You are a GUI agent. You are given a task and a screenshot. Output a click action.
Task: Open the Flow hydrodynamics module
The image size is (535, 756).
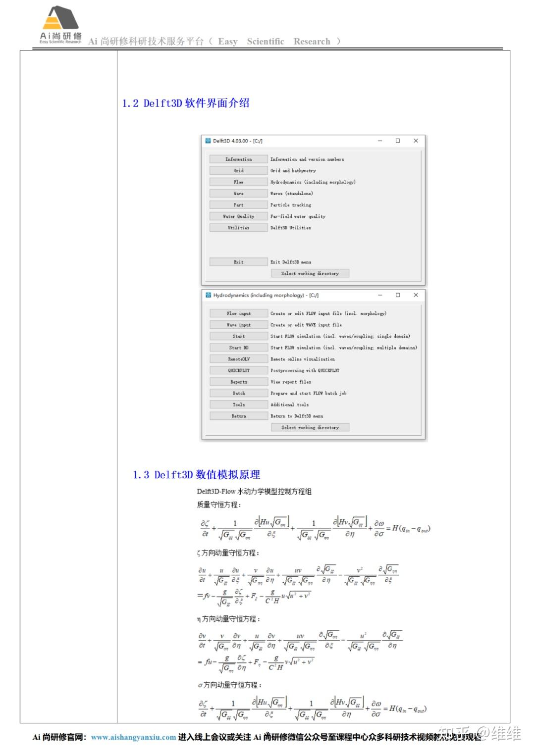(238, 182)
